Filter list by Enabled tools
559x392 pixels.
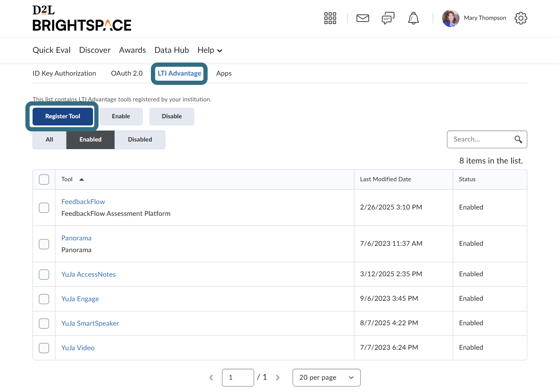(x=90, y=140)
